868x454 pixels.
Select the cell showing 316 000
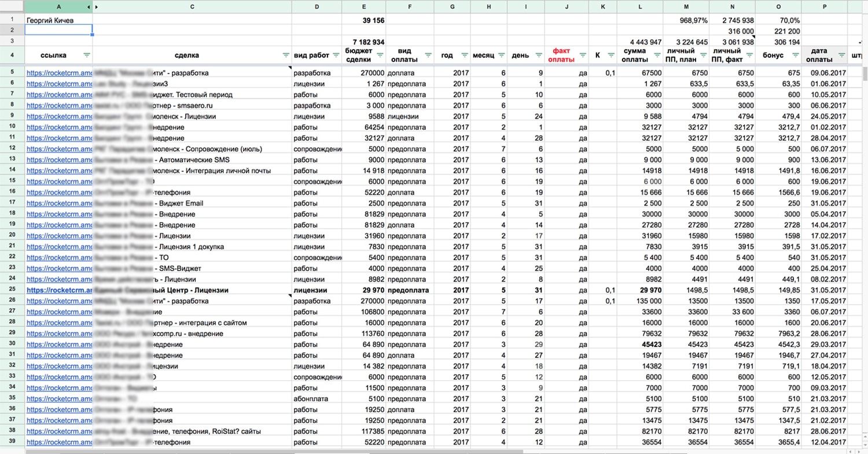click(732, 31)
